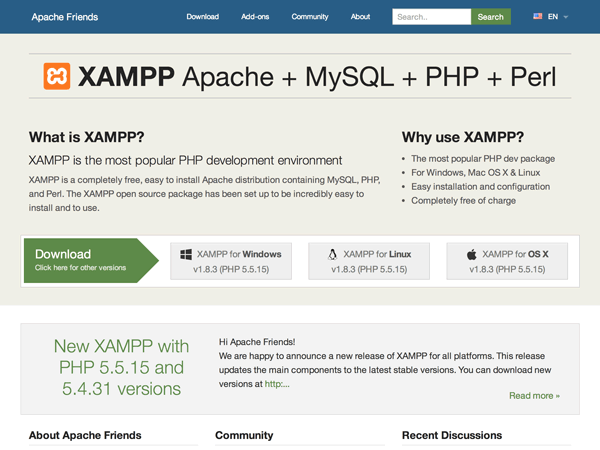600x450 pixels.
Task: Focus the Search input field
Action: 431,17
